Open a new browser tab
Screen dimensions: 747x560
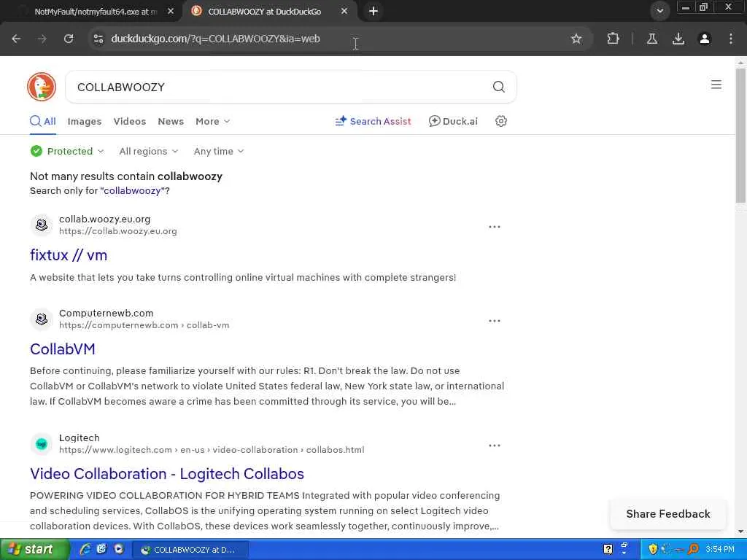373,11
